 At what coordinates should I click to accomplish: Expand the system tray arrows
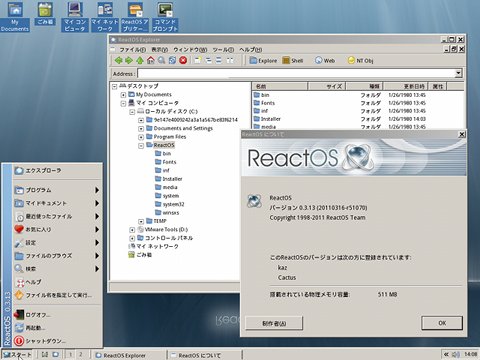point(446,354)
